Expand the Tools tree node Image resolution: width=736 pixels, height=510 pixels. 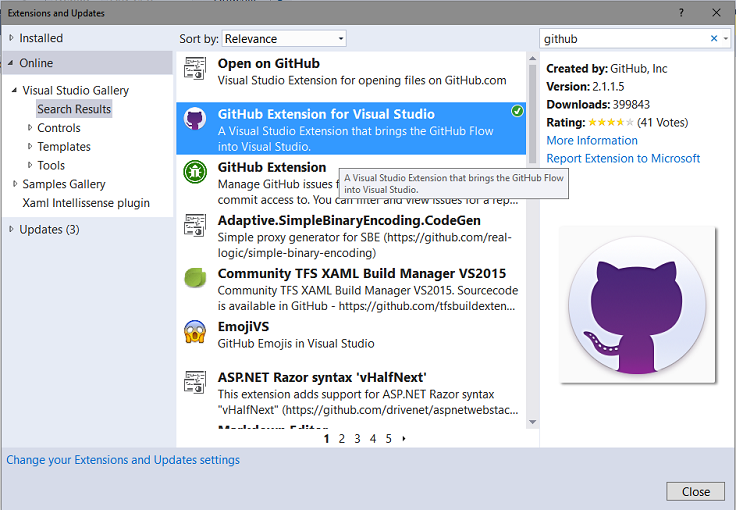[30, 165]
